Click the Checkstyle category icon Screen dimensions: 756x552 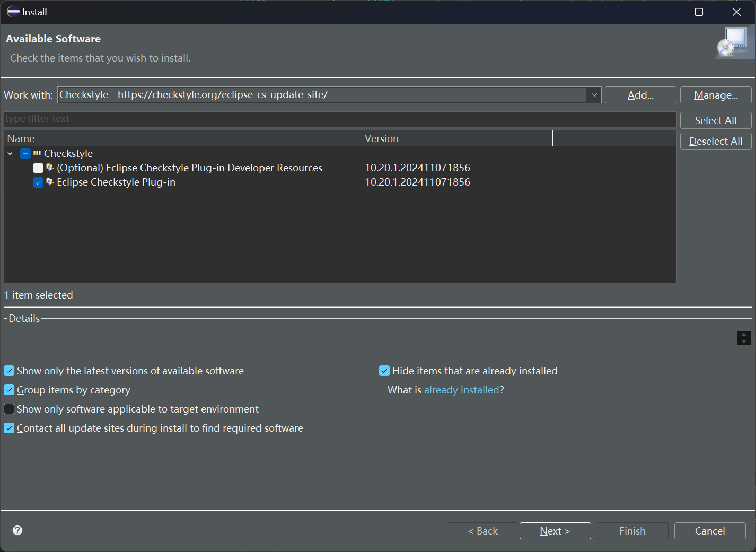[37, 153]
